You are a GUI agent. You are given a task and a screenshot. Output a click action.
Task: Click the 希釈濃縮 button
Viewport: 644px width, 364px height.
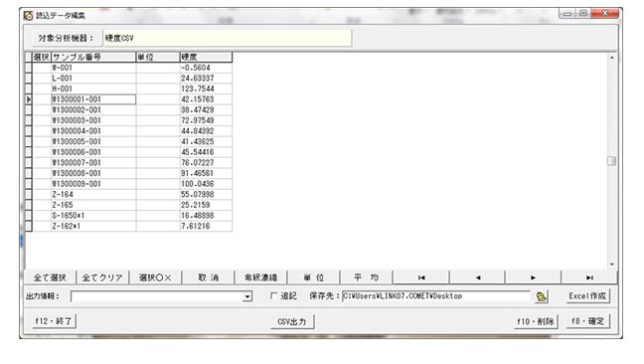[260, 277]
